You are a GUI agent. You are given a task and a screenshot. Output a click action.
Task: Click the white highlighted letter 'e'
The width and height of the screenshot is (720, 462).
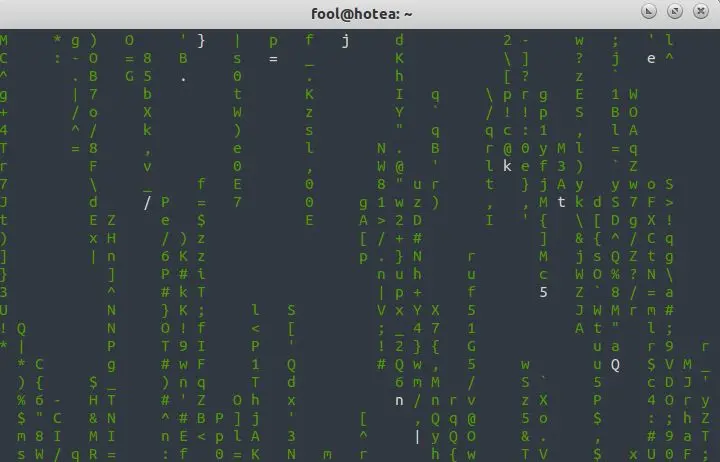pyautogui.click(x=651, y=58)
